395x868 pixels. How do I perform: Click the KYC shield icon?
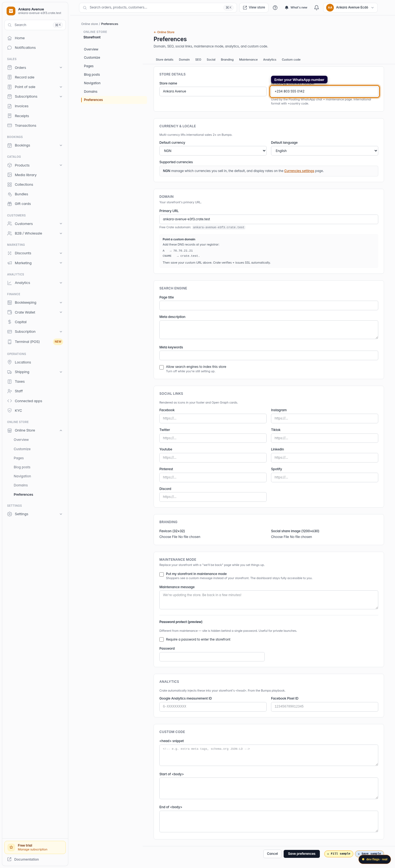(x=9, y=411)
